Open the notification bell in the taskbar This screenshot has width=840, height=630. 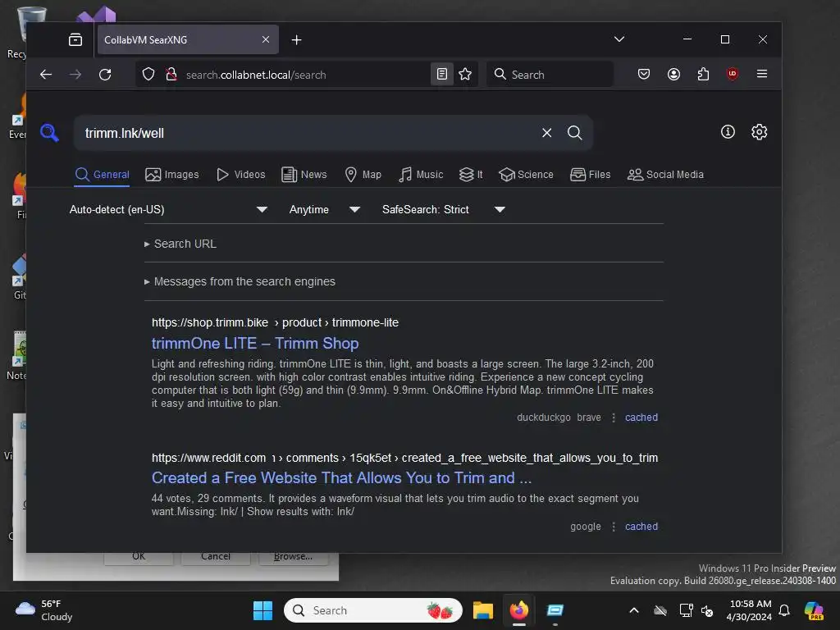pos(784,610)
